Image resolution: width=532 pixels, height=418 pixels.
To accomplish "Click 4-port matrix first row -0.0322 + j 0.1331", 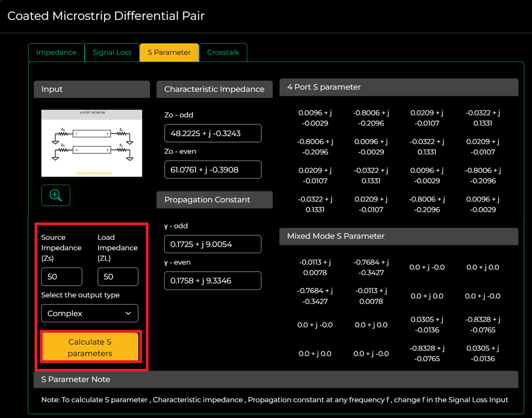I will [x=483, y=118].
